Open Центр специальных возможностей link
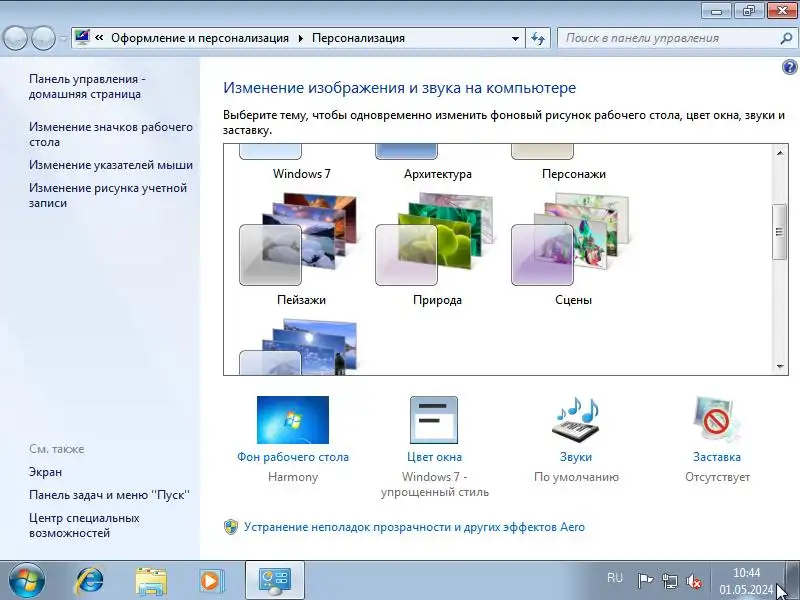800x600 pixels. (x=84, y=525)
